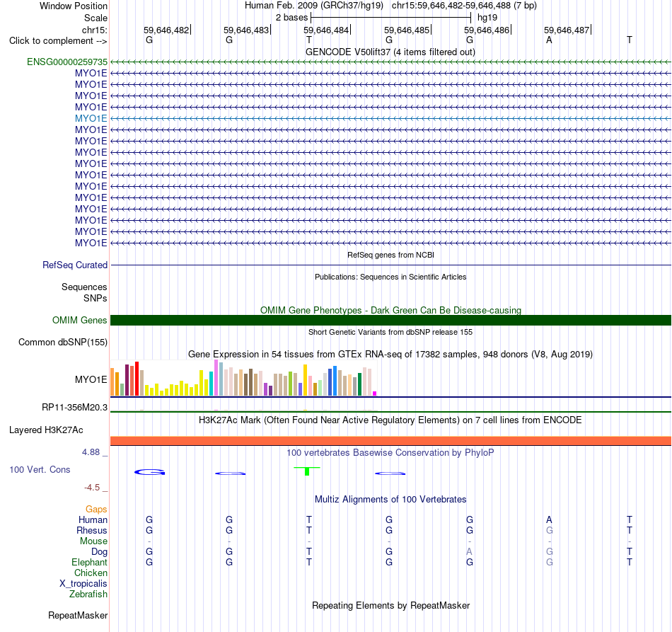This screenshot has height=632, width=672.
Task: Click the chr15: ruler label
Action: click(x=94, y=30)
